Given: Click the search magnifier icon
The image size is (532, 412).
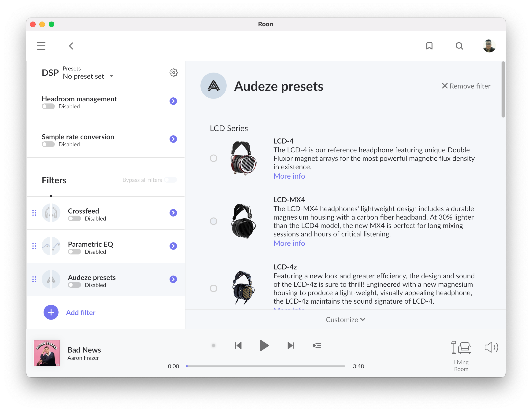Looking at the screenshot, I should (x=459, y=46).
